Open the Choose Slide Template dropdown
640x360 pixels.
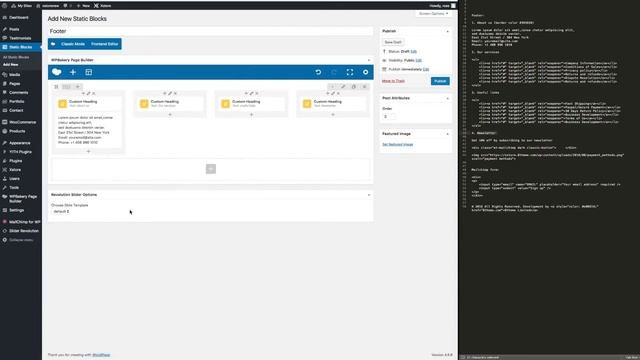click(61, 211)
